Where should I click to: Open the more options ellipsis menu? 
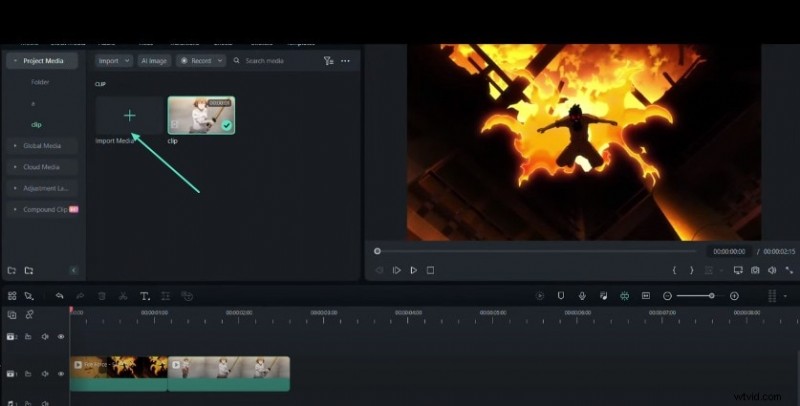click(x=345, y=61)
